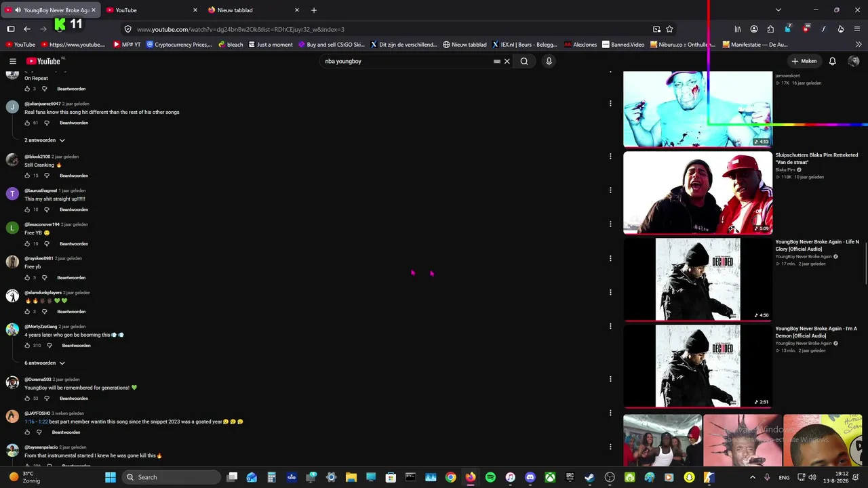Reply to the @julianjuarez6947 comment
The width and height of the screenshot is (868, 488).
pyautogui.click(x=74, y=123)
